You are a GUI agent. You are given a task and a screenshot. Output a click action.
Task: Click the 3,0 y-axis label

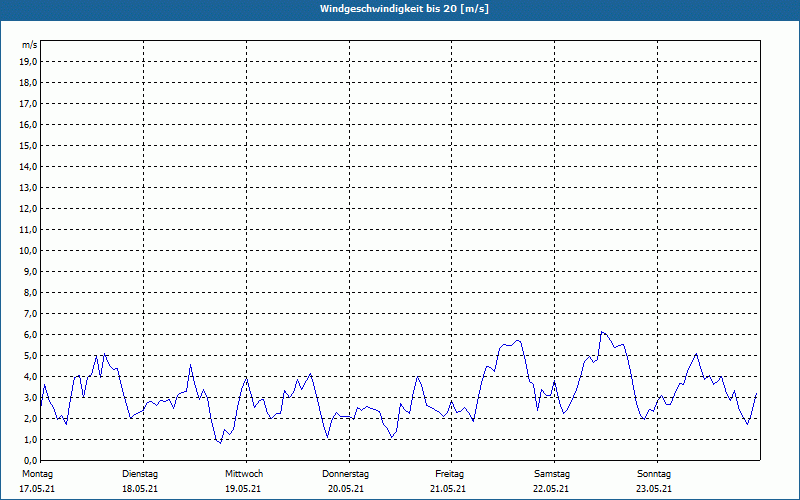(x=31, y=397)
